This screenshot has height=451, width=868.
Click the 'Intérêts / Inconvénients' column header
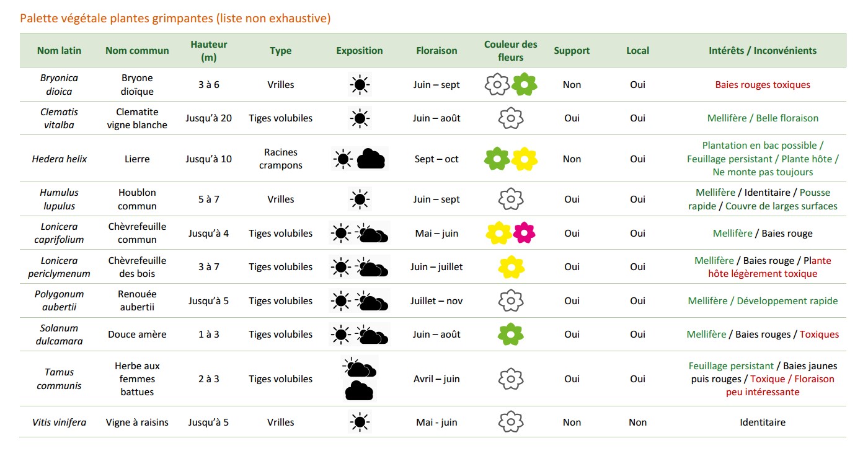[x=763, y=51]
